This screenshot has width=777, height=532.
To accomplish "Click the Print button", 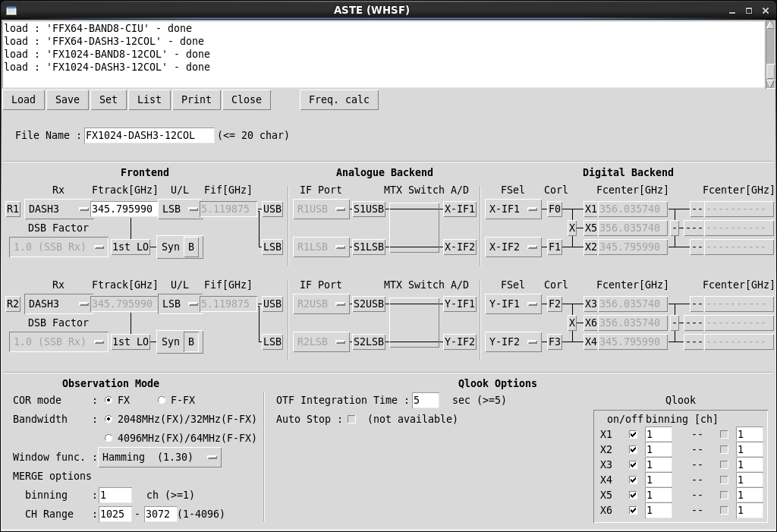I will pos(197,99).
